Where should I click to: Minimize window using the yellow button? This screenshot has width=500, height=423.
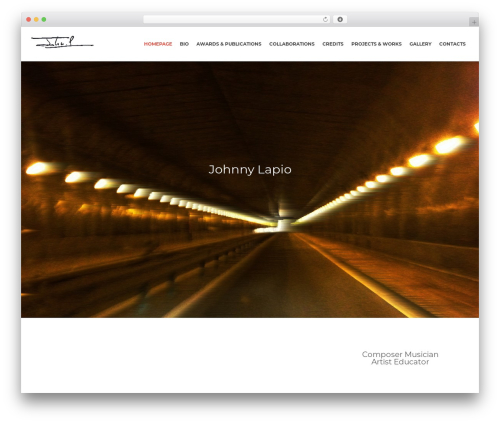pos(36,20)
